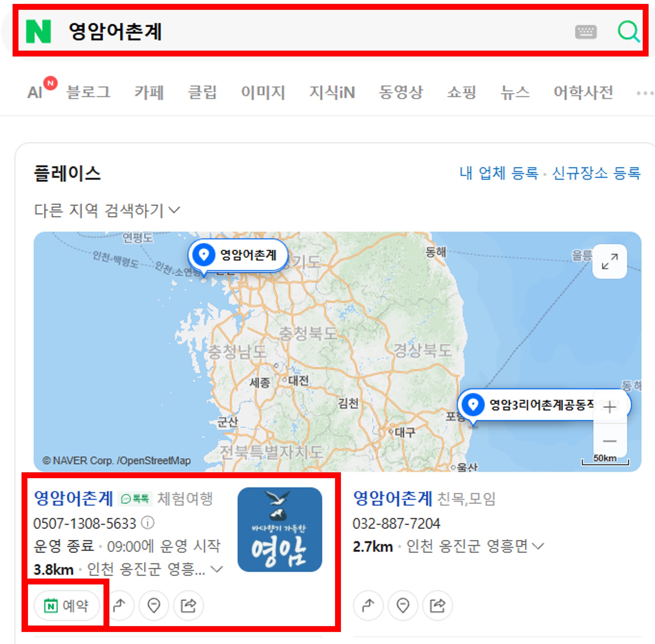
Task: Switch to the 이미지 tab
Action: tap(263, 92)
